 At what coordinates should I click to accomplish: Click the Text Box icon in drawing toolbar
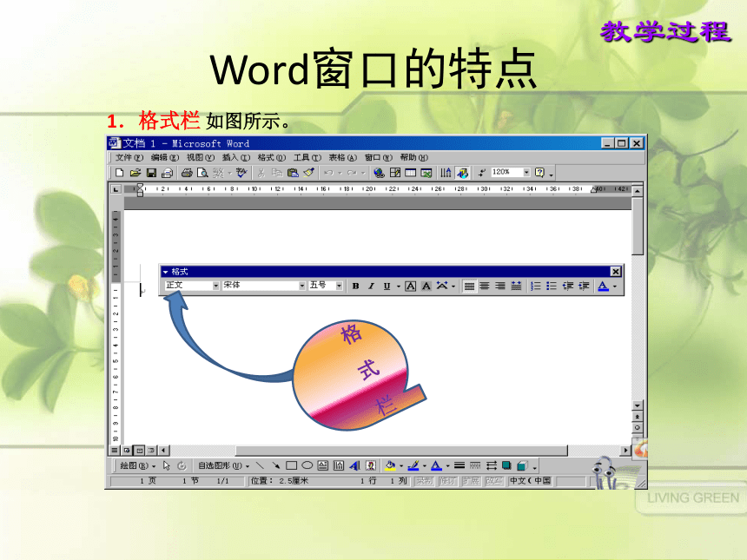pos(323,465)
